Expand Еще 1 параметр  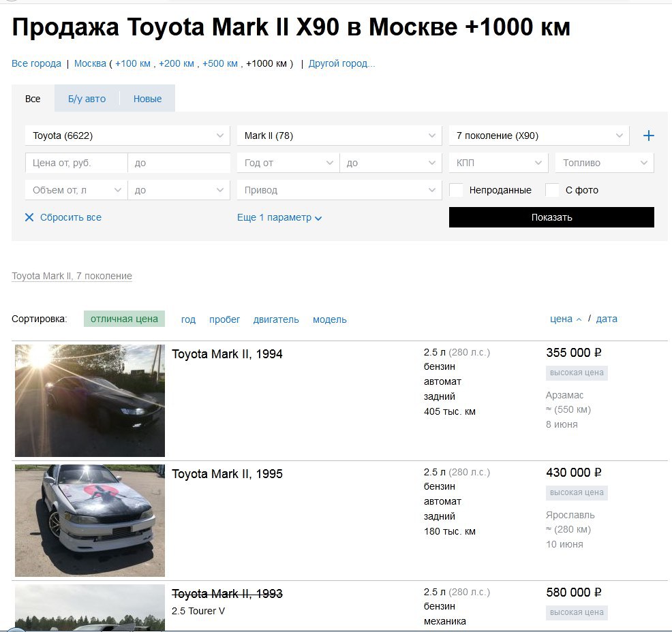tap(279, 217)
